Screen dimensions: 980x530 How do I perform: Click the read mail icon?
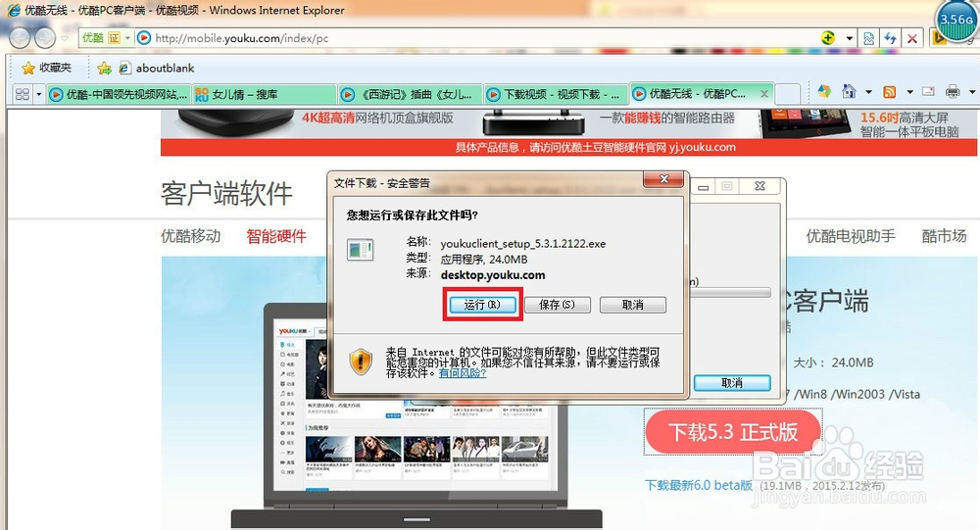tap(928, 92)
